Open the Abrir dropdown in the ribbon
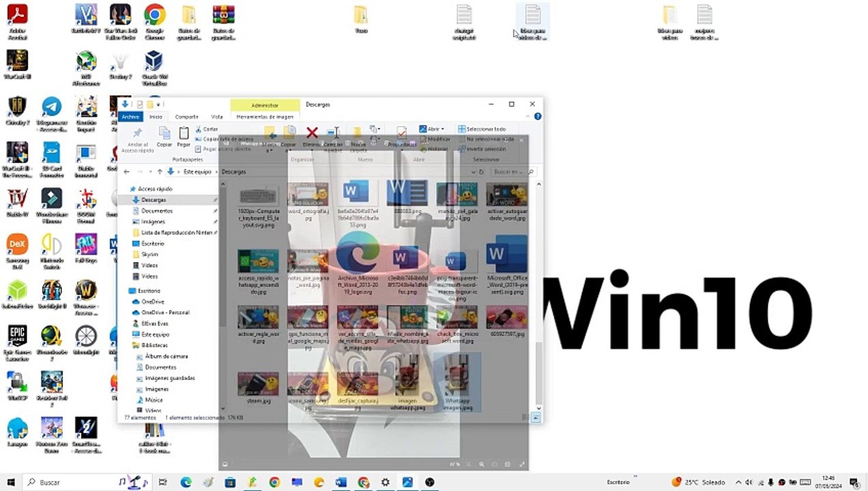Image resolution: width=868 pixels, height=491 pixels. (x=431, y=129)
